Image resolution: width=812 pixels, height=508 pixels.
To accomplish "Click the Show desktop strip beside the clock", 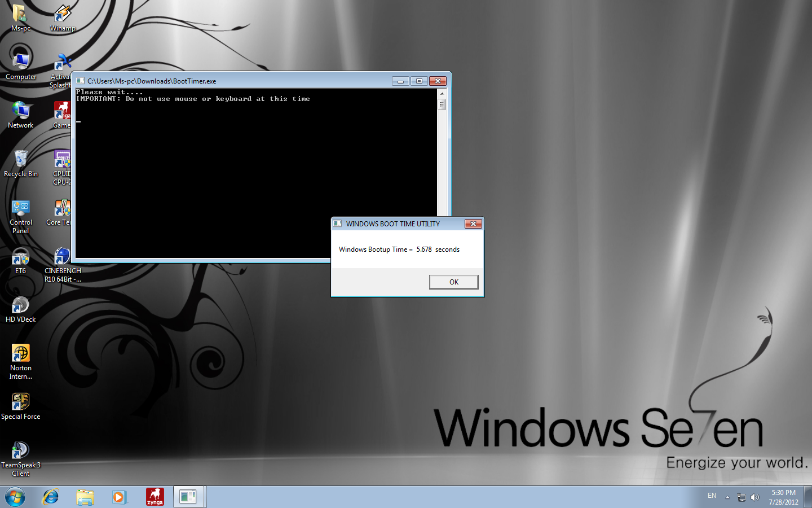I will 807,497.
